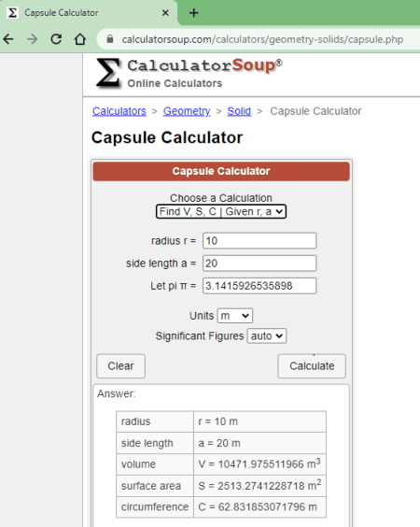Reload the page with refresh icon
The height and width of the screenshot is (527, 420).
pyautogui.click(x=56, y=39)
